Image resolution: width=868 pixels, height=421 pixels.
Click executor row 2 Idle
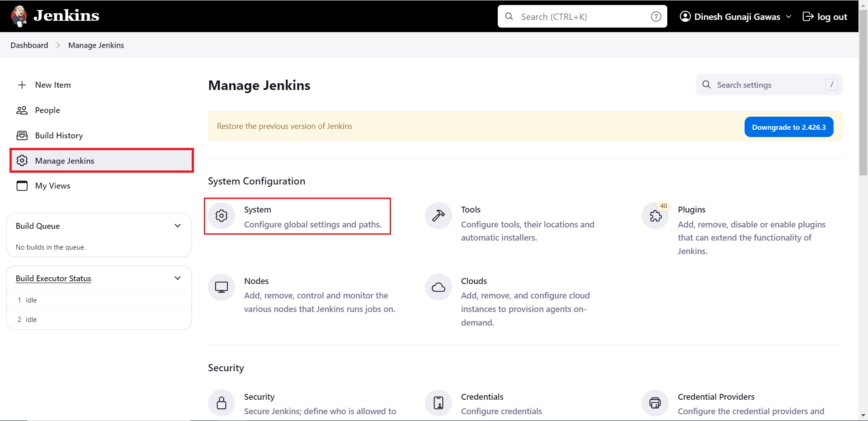point(99,319)
